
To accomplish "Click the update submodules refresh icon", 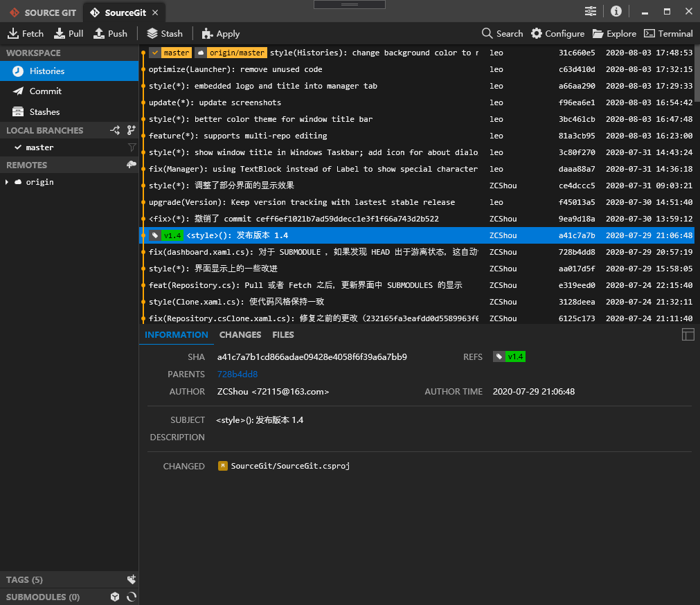I will pyautogui.click(x=132, y=597).
